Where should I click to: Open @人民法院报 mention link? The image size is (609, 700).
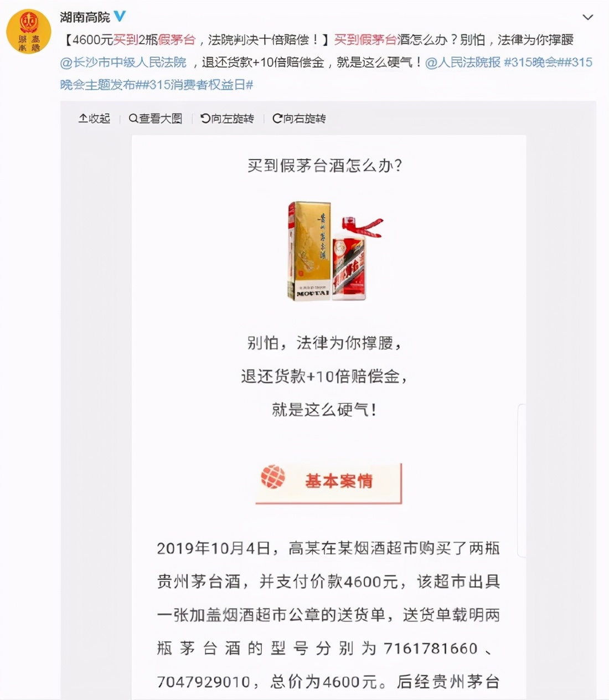463,62
